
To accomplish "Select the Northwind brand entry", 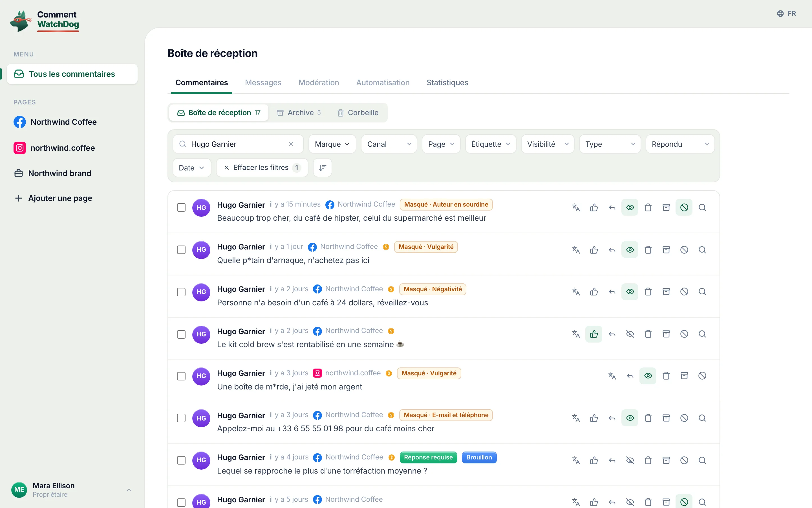I will [x=72, y=173].
